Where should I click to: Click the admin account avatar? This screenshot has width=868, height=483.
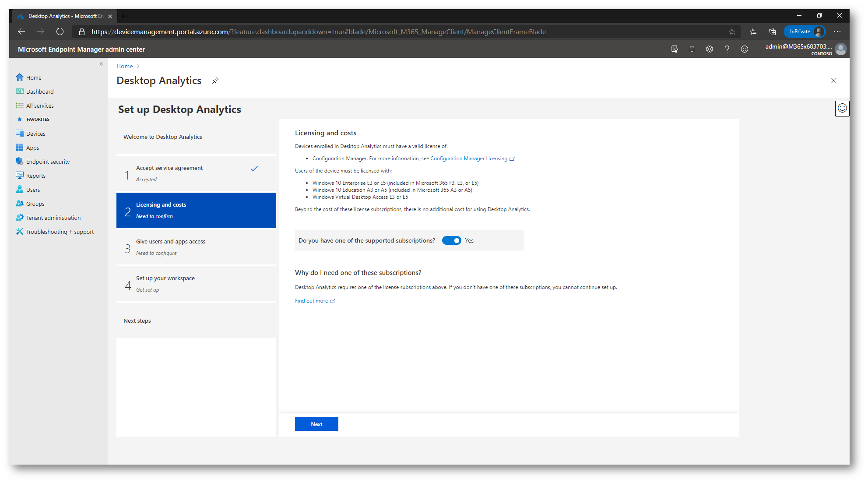[841, 49]
